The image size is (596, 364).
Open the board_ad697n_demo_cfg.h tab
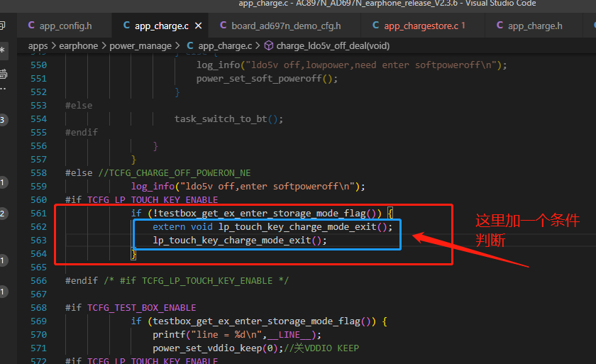[x=286, y=26]
